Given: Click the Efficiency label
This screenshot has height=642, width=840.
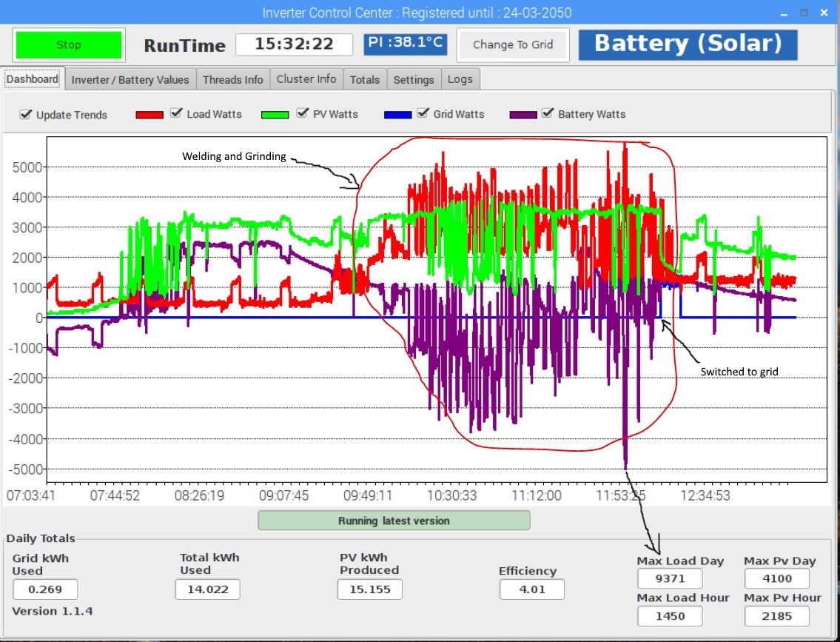Looking at the screenshot, I should point(528,571).
